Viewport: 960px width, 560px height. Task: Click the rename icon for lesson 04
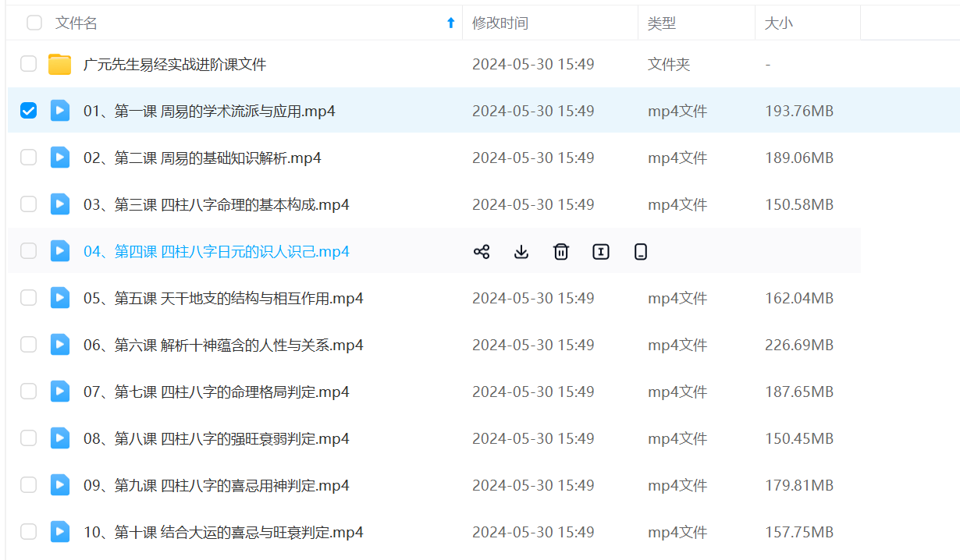pyautogui.click(x=600, y=251)
